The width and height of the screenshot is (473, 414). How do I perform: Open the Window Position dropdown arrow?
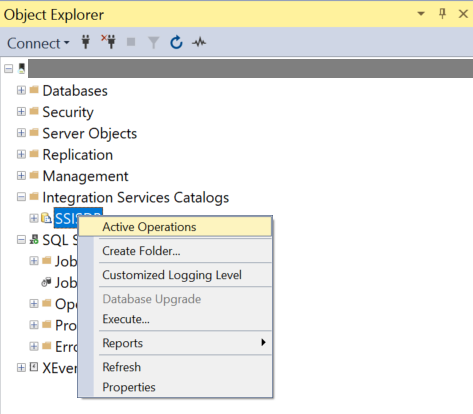coord(421,14)
